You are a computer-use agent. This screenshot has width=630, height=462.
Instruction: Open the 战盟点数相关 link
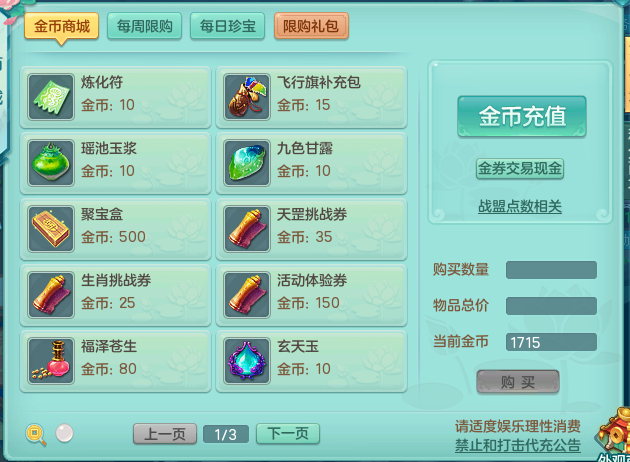coord(520,206)
